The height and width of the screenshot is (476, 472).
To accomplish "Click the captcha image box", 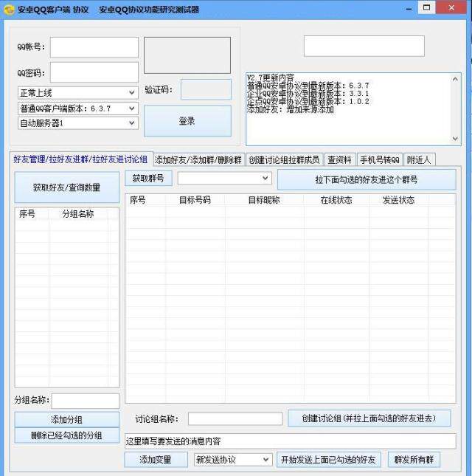I will tap(187, 55).
